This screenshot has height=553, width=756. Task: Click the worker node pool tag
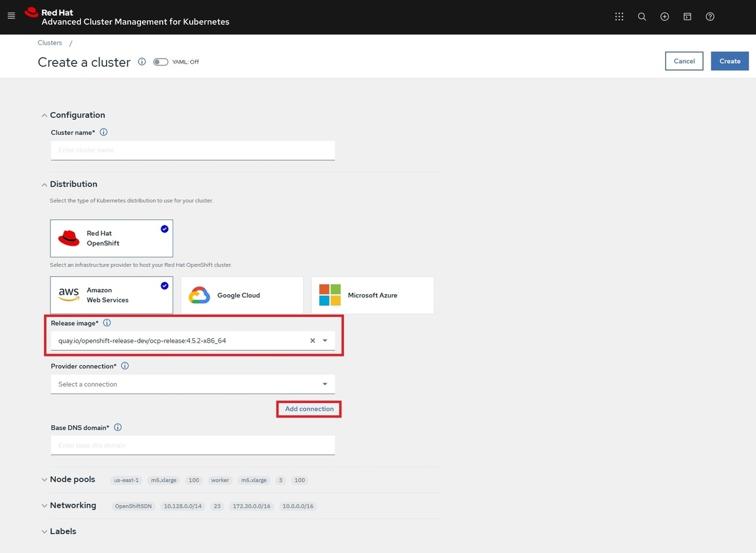point(220,480)
